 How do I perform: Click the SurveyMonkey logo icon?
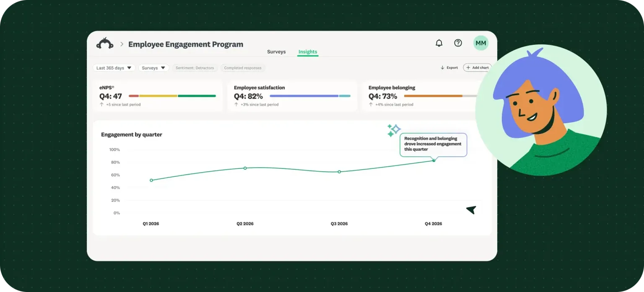(105, 44)
